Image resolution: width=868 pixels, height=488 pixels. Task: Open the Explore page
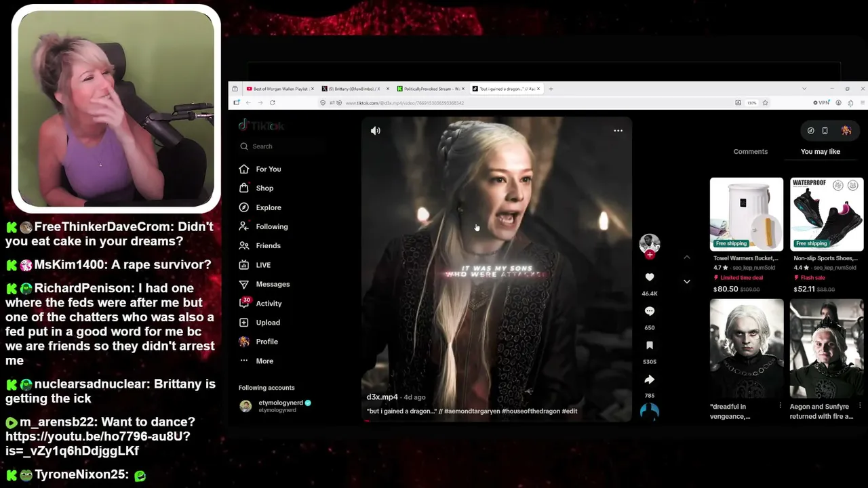(x=260, y=207)
